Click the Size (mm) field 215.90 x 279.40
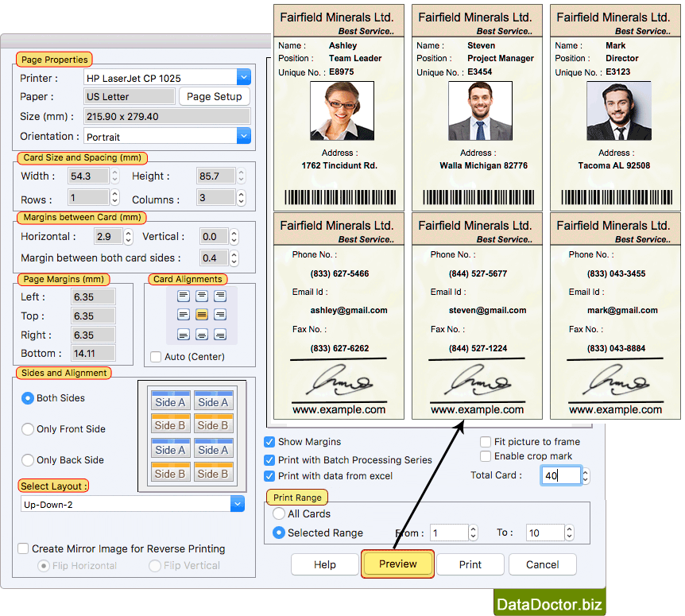Viewport: 685px width, 616px height. [167, 116]
